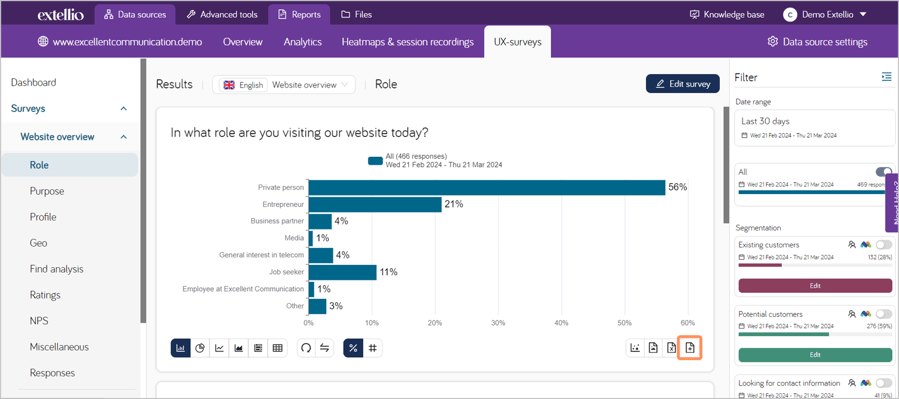
Task: Open the Demo Extellio account dropdown arrow
Action: pos(863,15)
